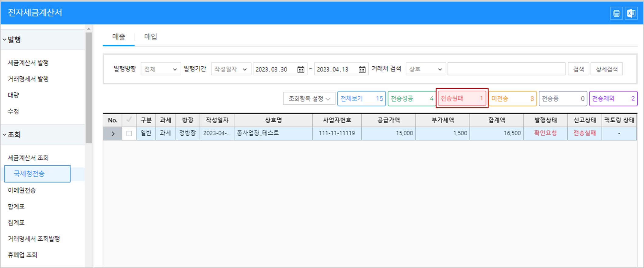Image resolution: width=644 pixels, height=268 pixels.
Task: Open 상세검색 advanced search
Action: click(607, 69)
